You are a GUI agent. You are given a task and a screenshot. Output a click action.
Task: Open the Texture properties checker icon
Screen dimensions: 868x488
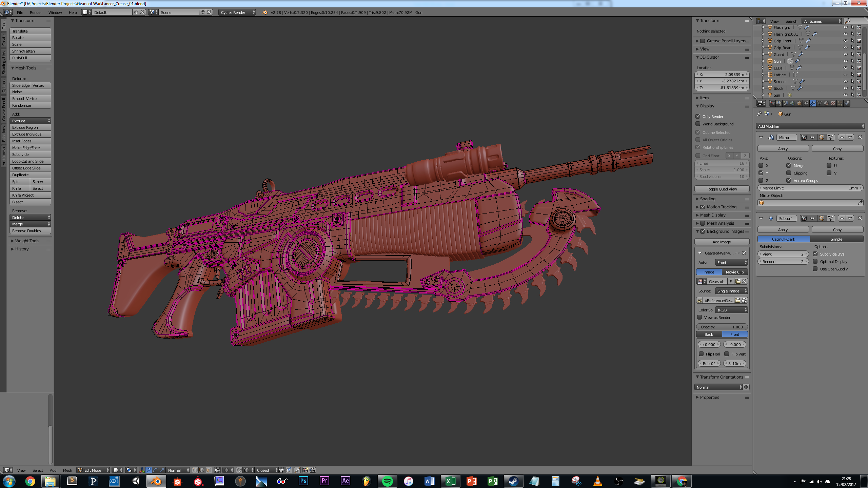click(x=833, y=103)
